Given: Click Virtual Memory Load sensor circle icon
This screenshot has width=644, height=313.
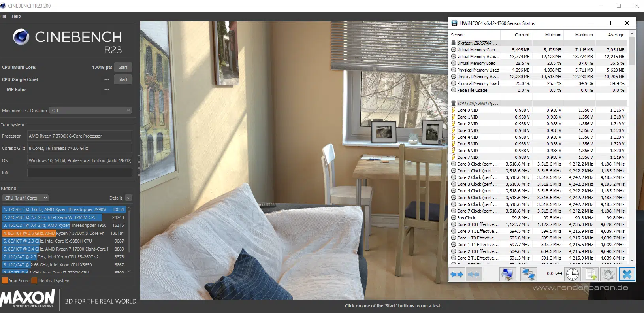Looking at the screenshot, I should (454, 63).
